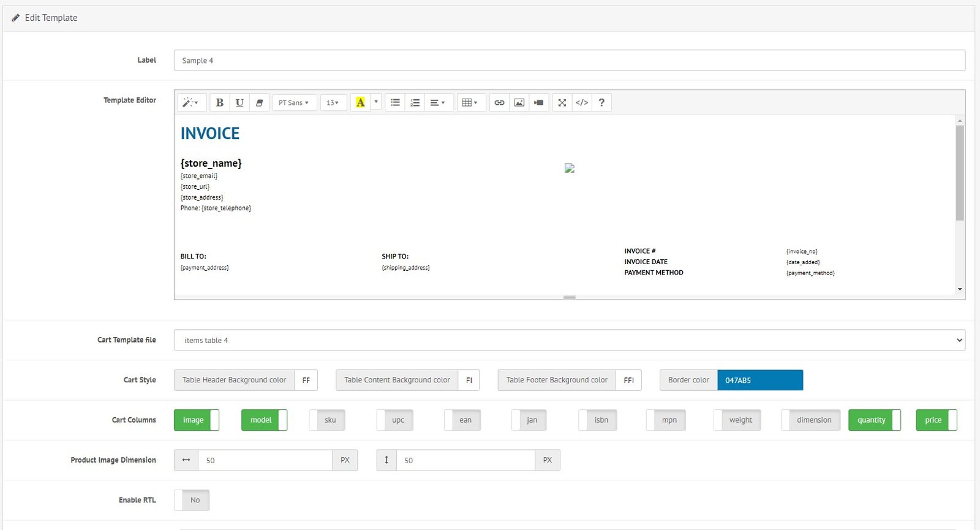The height and width of the screenshot is (530, 980).
Task: Expand the Cart Template file dropdown
Action: (569, 341)
